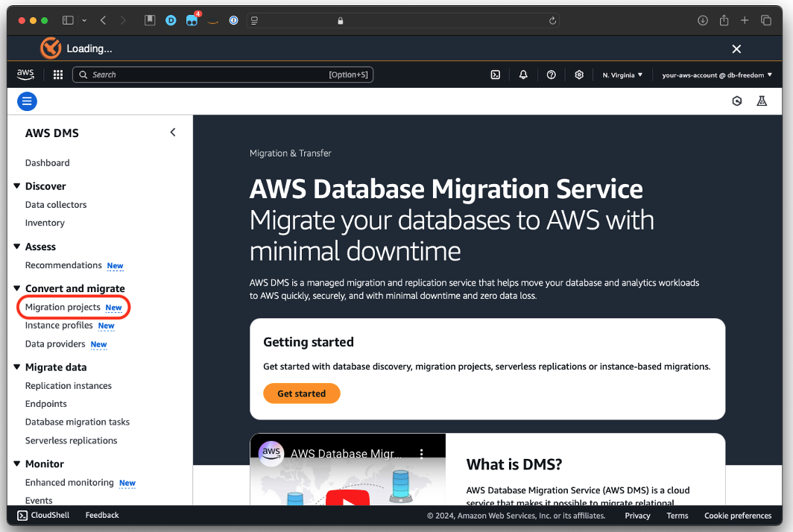
Task: Open Instance profiles
Action: [59, 326]
